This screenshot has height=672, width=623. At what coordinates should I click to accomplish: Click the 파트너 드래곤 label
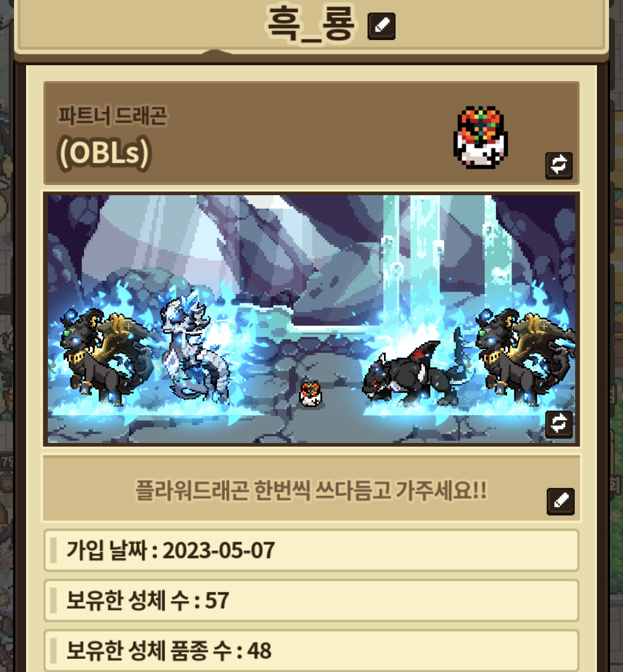click(113, 116)
